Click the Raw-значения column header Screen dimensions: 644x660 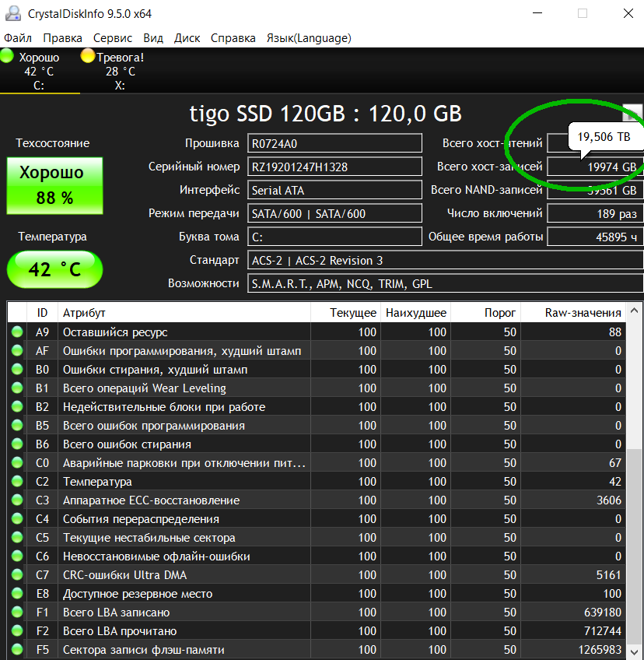click(x=573, y=313)
